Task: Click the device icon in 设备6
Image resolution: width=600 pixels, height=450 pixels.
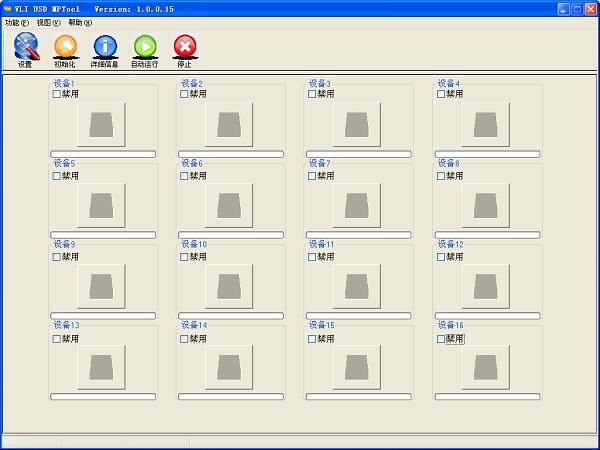Action: [229, 205]
